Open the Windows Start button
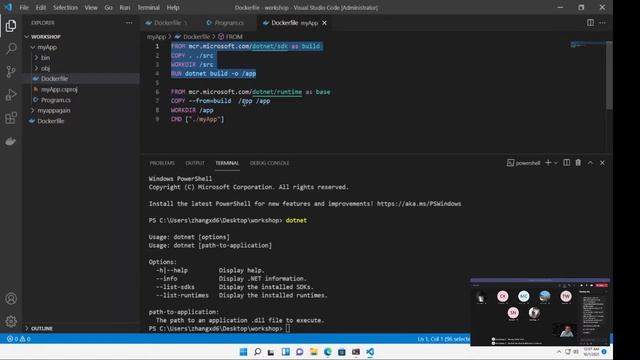640x360 pixels. (243, 352)
